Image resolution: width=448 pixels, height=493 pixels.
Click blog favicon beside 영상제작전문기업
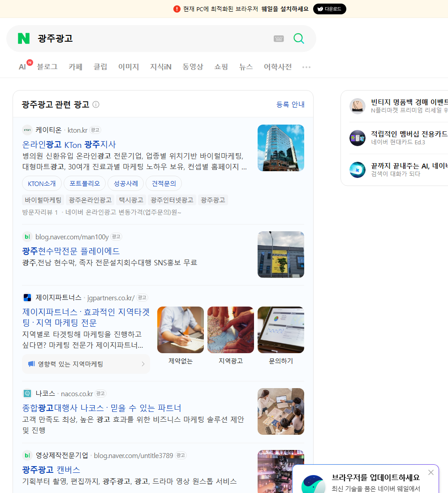27,455
